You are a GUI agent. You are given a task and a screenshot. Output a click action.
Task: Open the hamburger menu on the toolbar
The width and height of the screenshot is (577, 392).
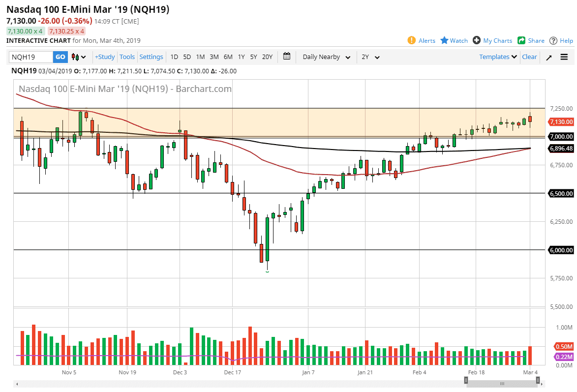click(564, 57)
